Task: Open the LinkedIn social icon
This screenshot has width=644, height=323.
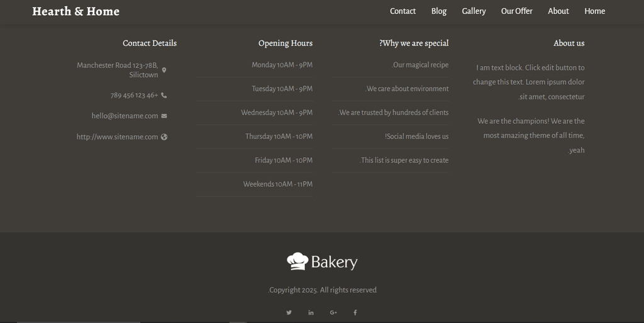Action: [311, 312]
